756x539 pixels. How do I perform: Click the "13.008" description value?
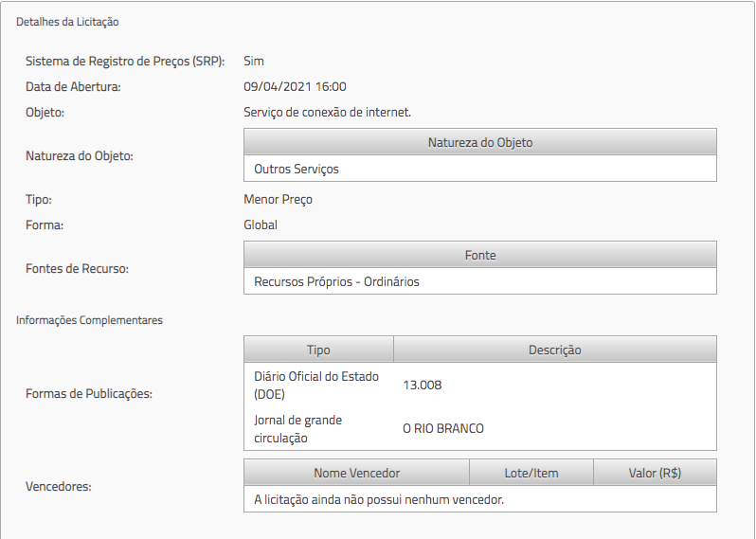[x=423, y=385]
